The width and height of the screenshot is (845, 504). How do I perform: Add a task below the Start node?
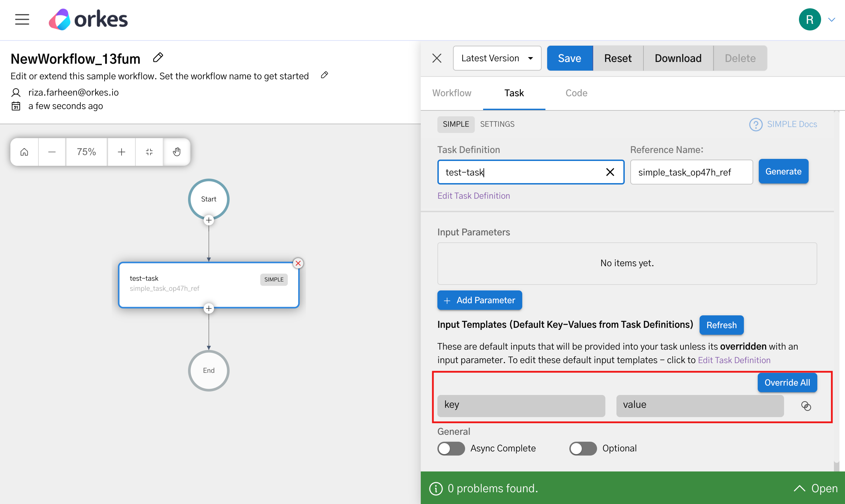(x=208, y=220)
